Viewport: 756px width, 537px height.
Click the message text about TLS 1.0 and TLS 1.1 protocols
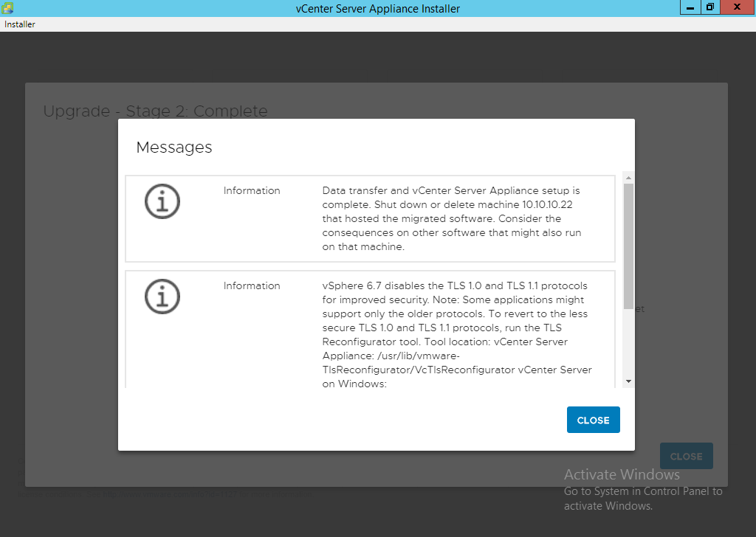457,335
